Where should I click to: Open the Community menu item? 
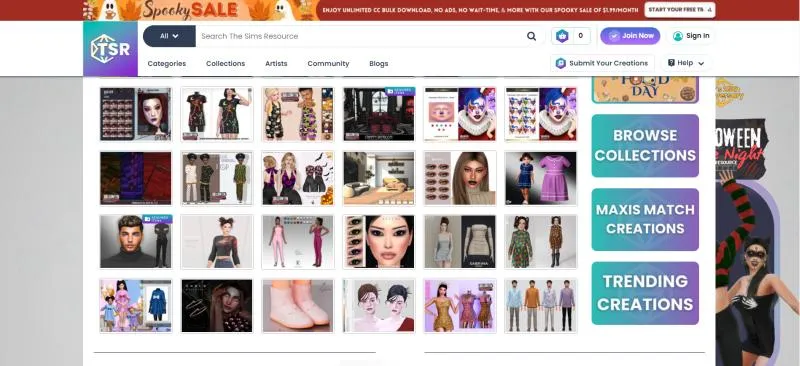(328, 63)
